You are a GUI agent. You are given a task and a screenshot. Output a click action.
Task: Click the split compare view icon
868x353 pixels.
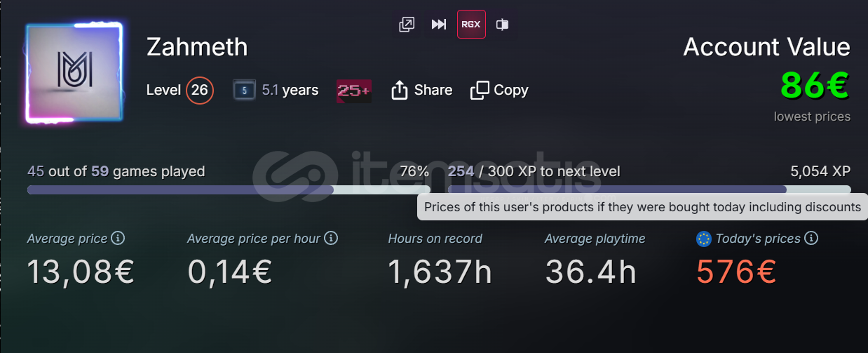[503, 25]
